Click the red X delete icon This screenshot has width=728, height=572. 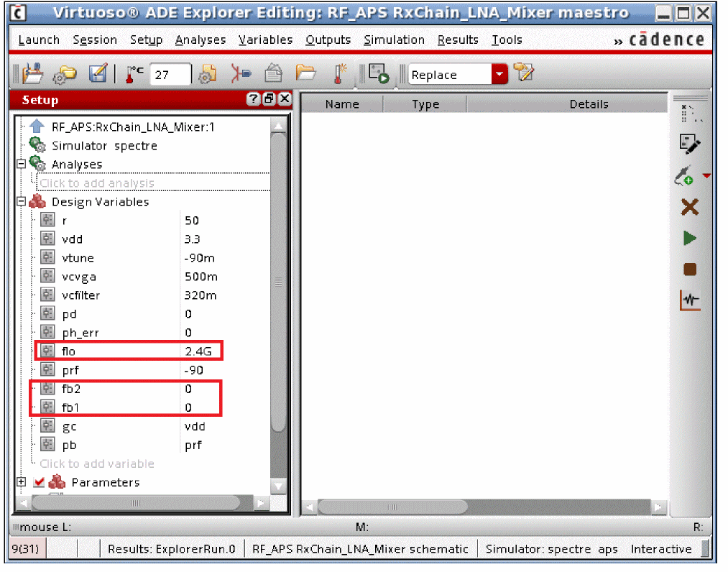(x=689, y=208)
